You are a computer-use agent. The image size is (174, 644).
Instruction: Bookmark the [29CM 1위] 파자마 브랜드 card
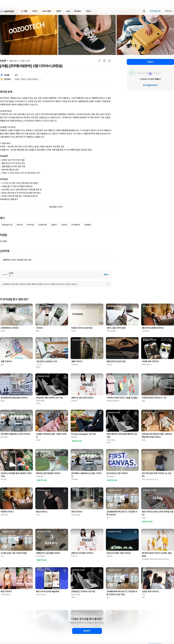pyautogui.click(x=171, y=413)
